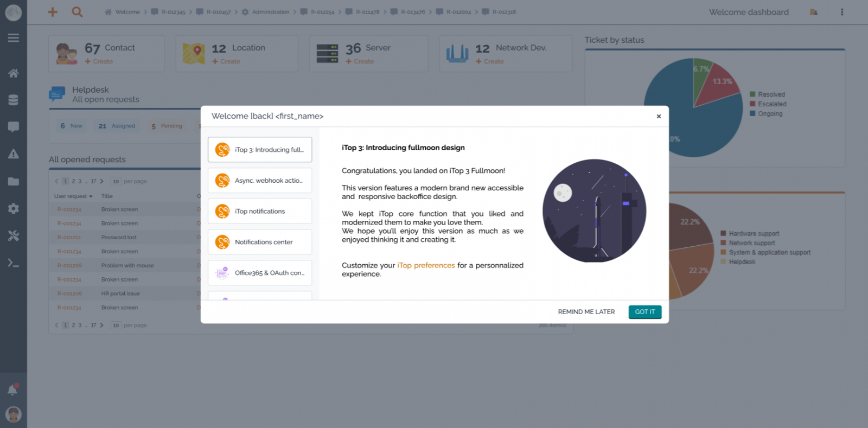Viewport: 868px width, 428px height.
Task: Click the orange plus quick-create icon
Action: coord(53,12)
